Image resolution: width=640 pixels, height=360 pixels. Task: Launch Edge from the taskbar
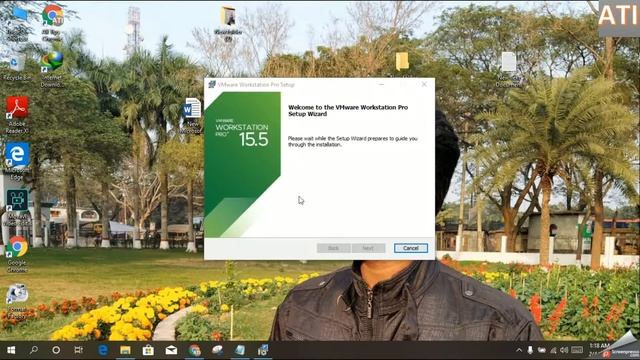[103, 350]
